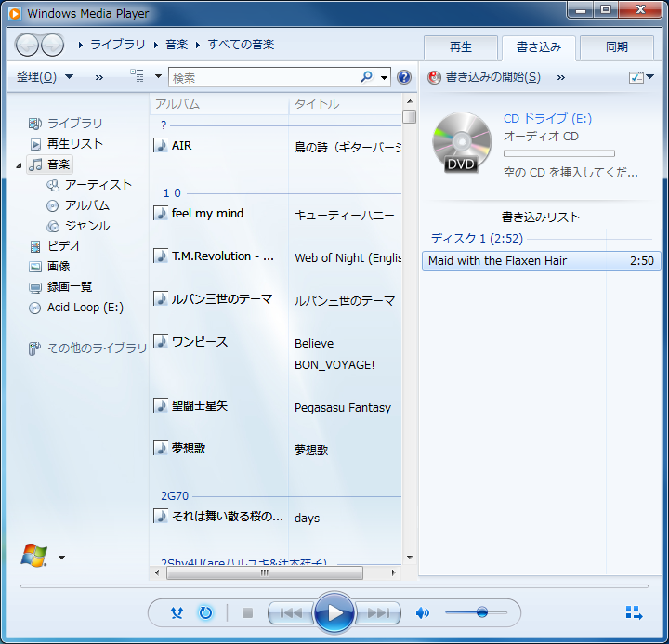Click the Forward navigation arrow
This screenshot has height=644, width=669.
coord(52,45)
